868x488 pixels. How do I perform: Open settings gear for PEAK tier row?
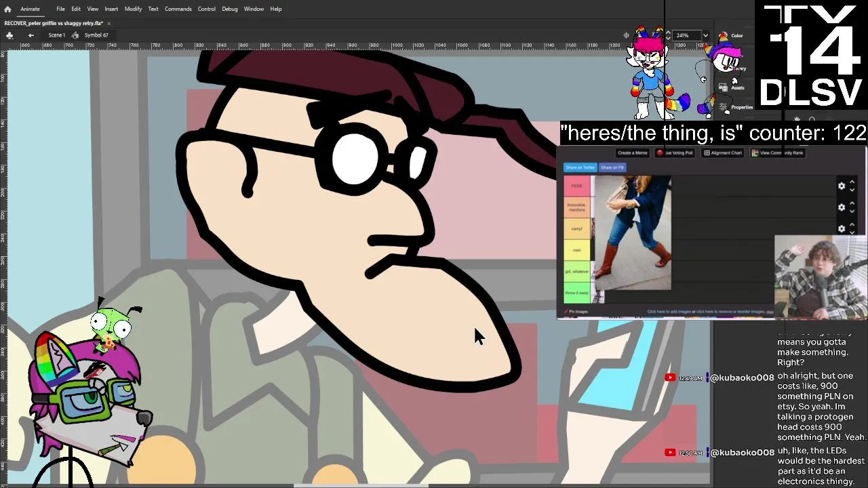842,186
